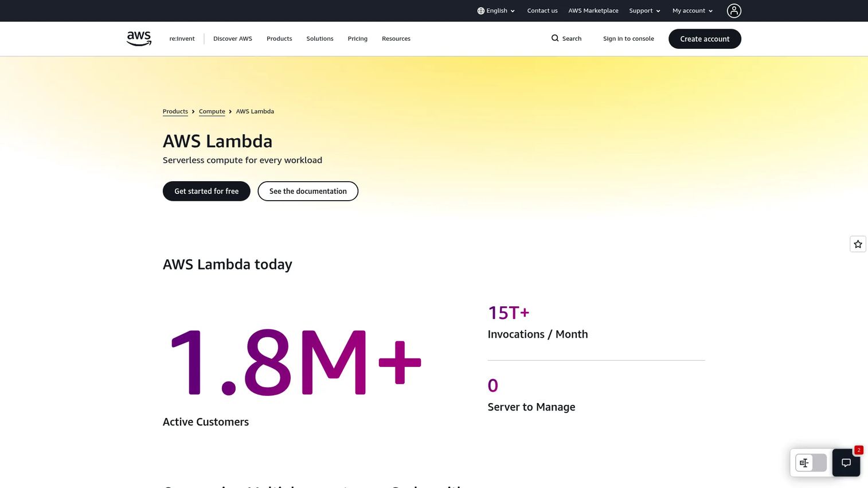Click Get started for free
Viewport: 868px width, 488px height.
pyautogui.click(x=206, y=191)
